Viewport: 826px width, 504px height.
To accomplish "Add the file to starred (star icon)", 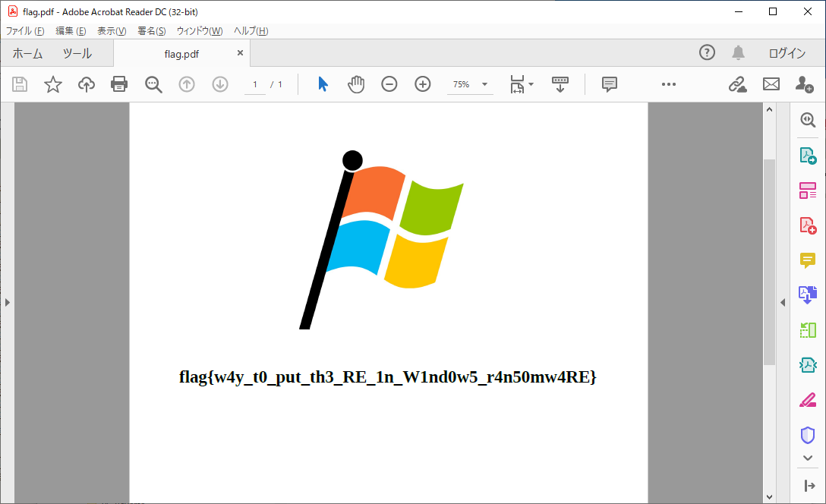I will tap(52, 84).
